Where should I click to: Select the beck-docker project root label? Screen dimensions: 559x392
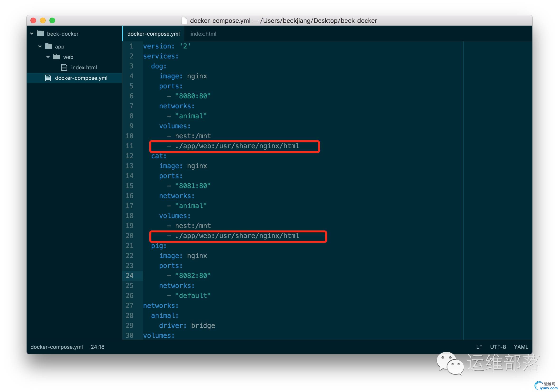(x=63, y=33)
